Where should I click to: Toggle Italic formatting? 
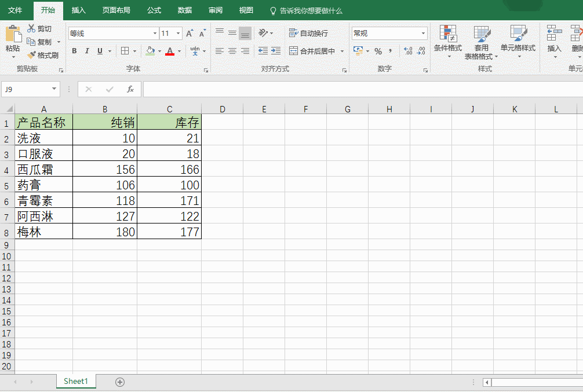87,51
